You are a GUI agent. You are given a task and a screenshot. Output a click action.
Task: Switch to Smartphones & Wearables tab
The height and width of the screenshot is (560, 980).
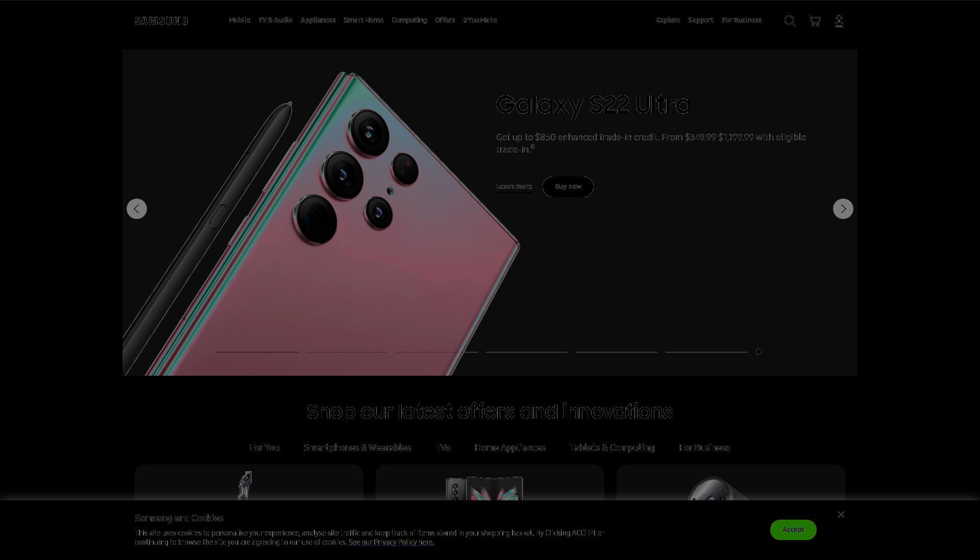[x=357, y=448]
